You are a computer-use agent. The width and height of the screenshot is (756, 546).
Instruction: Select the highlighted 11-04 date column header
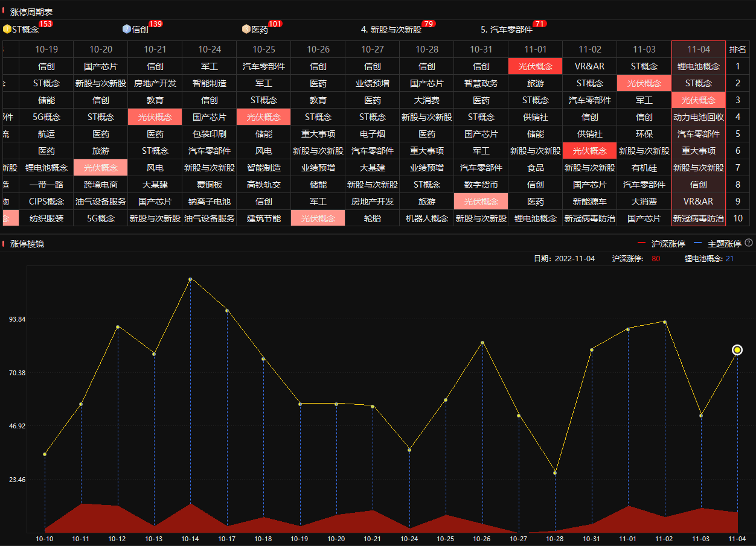pos(699,49)
